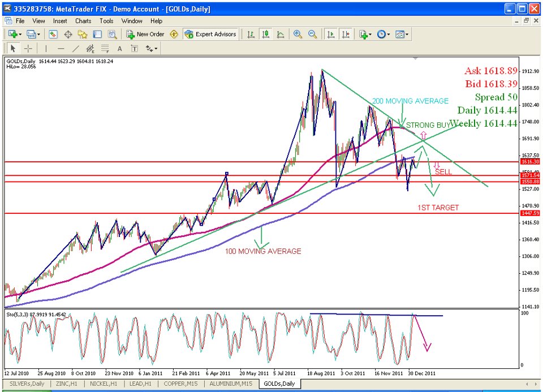The image size is (543, 392).
Task: Pick the horizontal line drawing tool
Action: [61, 49]
